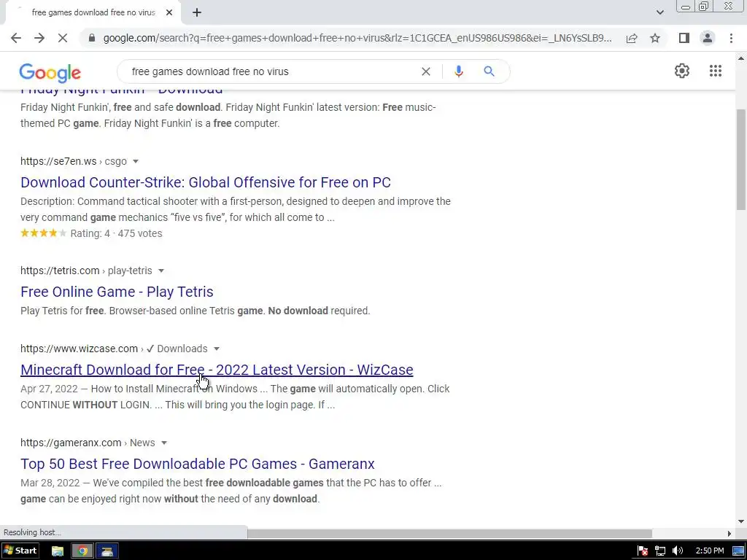
Task: Expand options arrow beside gameranx.com News
Action: [x=164, y=443]
